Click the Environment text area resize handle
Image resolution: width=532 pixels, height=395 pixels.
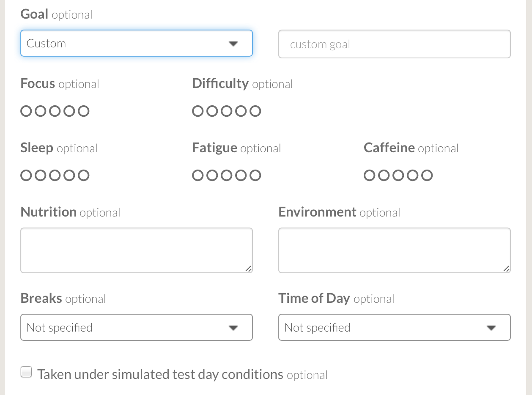(506, 269)
